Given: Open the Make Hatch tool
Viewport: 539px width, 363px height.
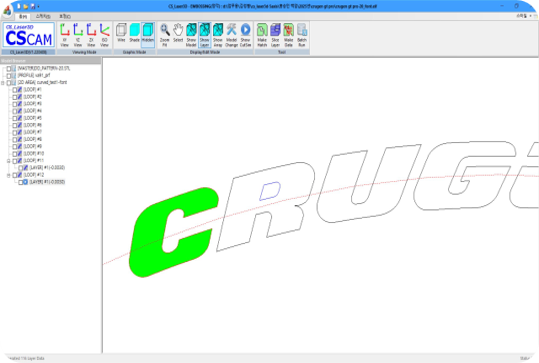Looking at the screenshot, I should point(262,35).
